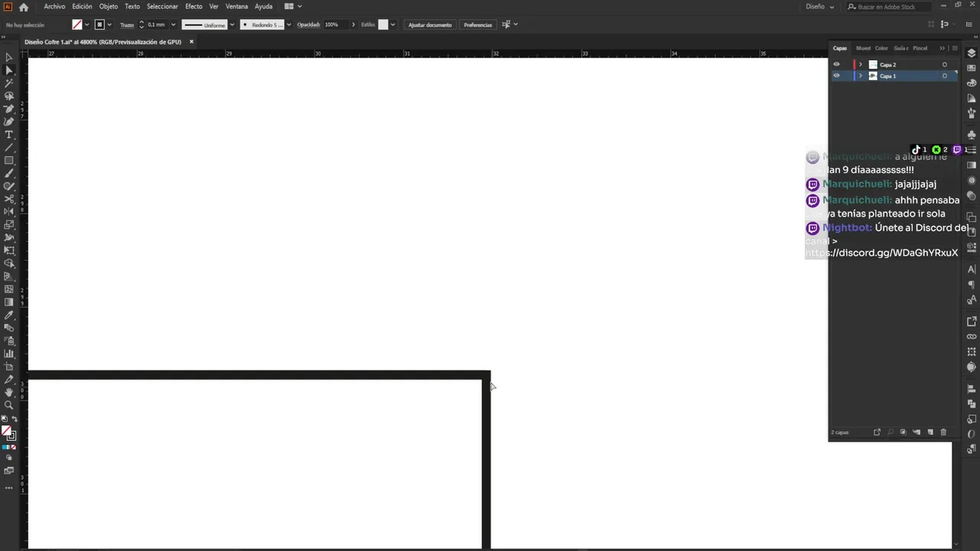Image resolution: width=980 pixels, height=551 pixels.
Task: Open the stroke weight dropdown
Action: click(173, 24)
